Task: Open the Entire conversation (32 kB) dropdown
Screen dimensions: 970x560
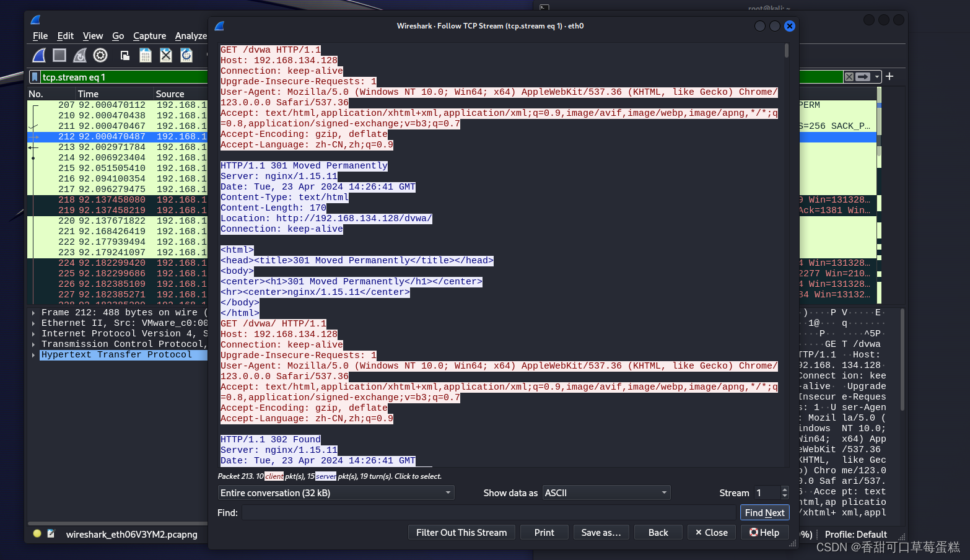Action: [336, 492]
